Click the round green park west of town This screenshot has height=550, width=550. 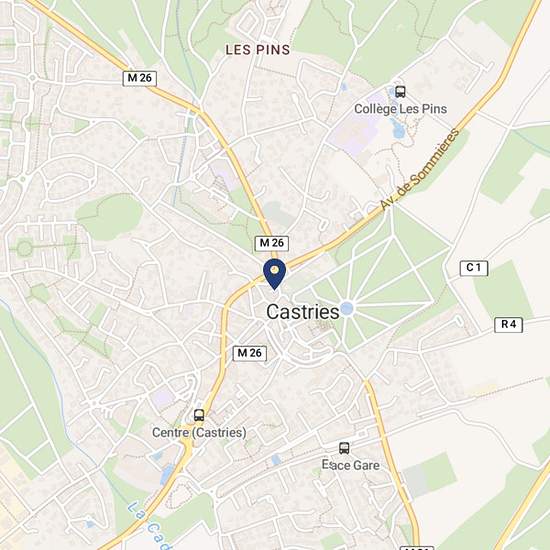(109, 217)
